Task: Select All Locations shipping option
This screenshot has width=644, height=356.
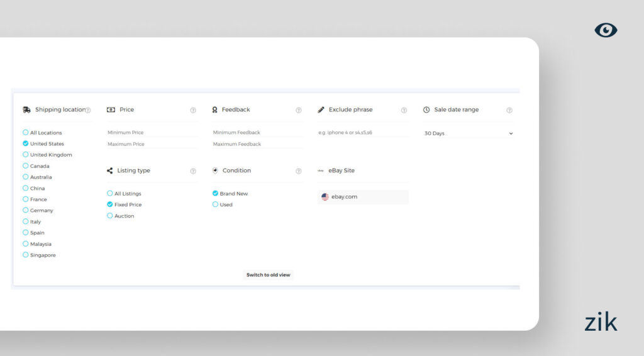Action: pos(26,133)
